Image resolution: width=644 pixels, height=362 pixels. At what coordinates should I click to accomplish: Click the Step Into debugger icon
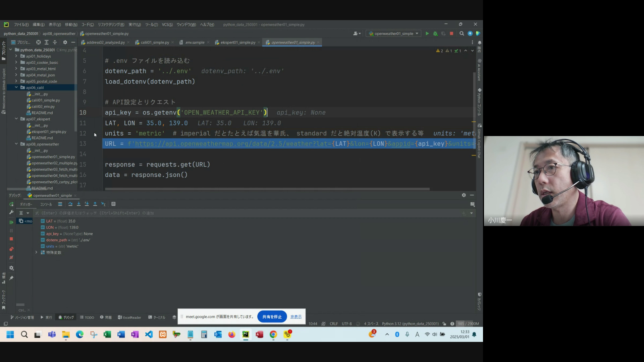(x=78, y=204)
